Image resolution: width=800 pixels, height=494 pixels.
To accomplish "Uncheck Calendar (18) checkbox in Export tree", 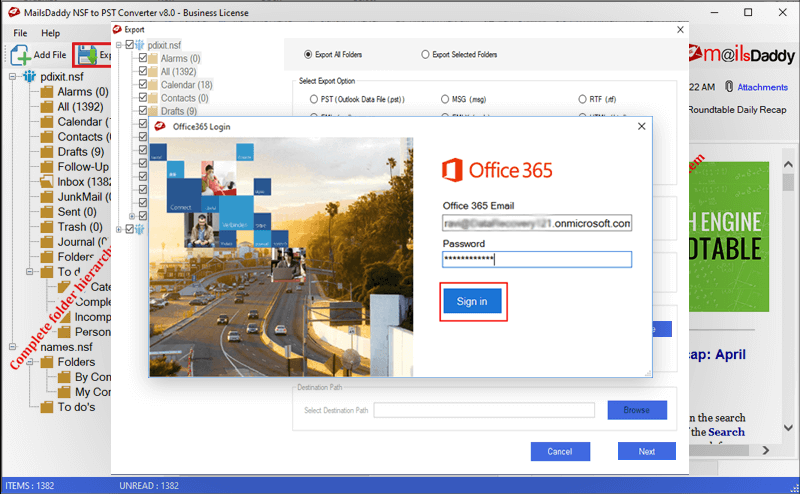I will pos(143,84).
